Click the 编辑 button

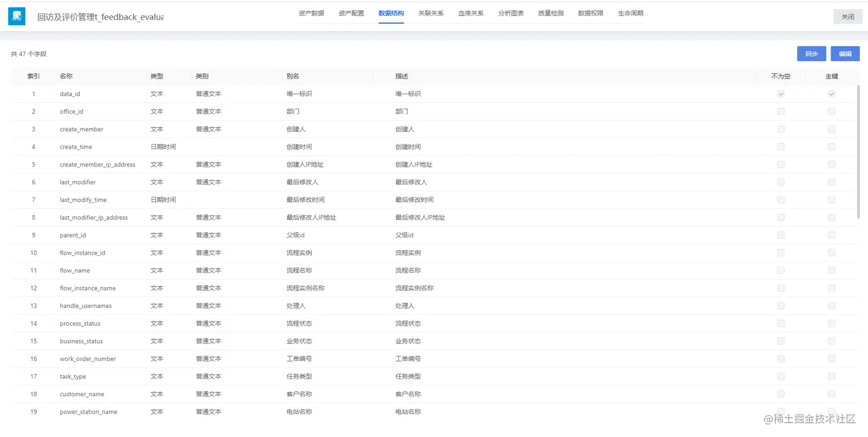(845, 53)
